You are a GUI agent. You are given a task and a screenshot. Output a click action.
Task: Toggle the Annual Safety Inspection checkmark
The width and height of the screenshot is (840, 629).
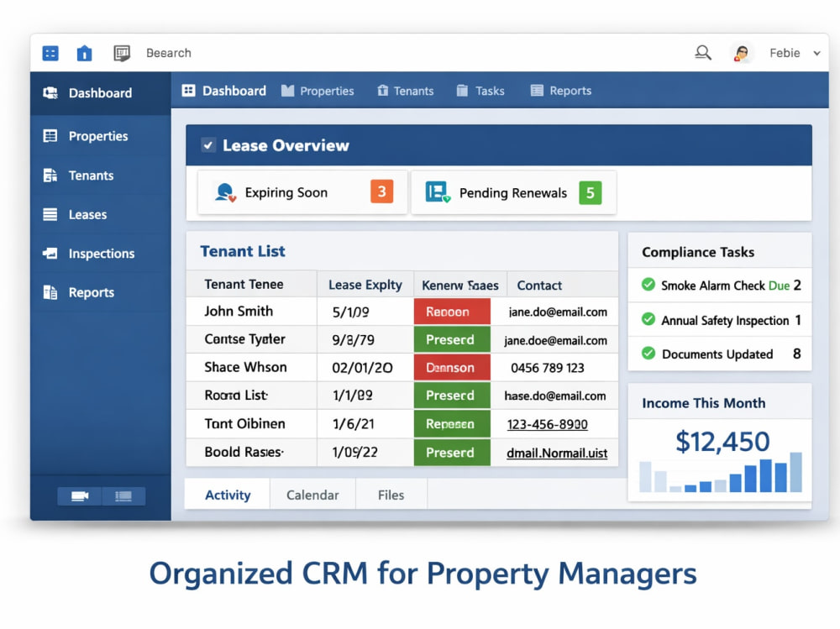(648, 320)
